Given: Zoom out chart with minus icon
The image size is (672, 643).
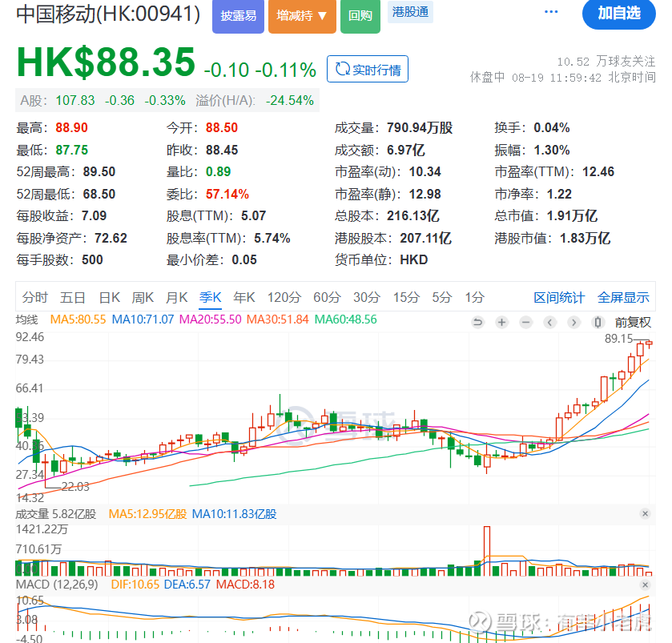Looking at the screenshot, I should pyautogui.click(x=526, y=322).
